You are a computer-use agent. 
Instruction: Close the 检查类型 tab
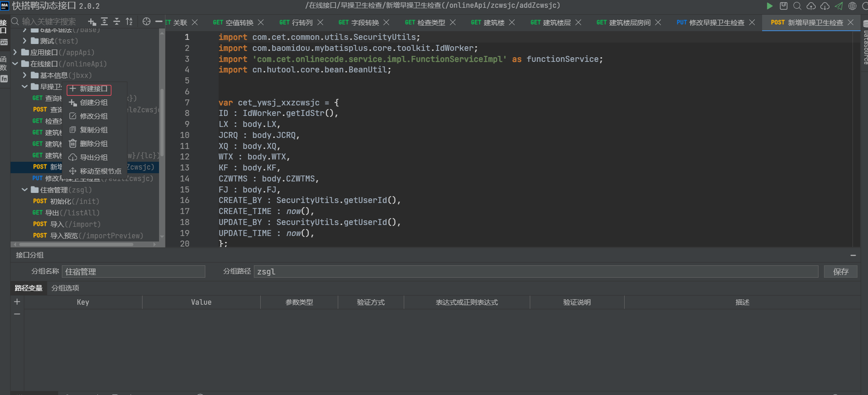tap(453, 22)
